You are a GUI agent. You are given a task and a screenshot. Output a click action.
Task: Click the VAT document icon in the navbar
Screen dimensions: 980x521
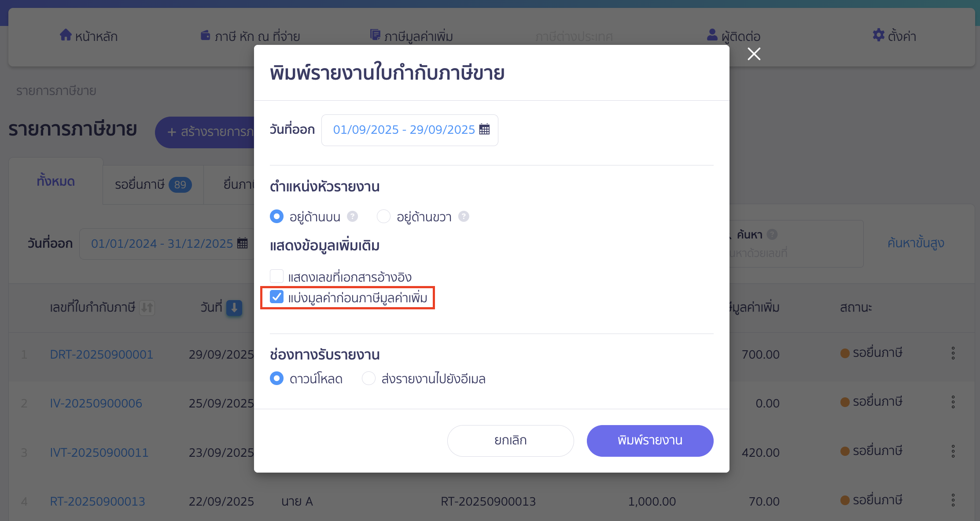click(375, 35)
